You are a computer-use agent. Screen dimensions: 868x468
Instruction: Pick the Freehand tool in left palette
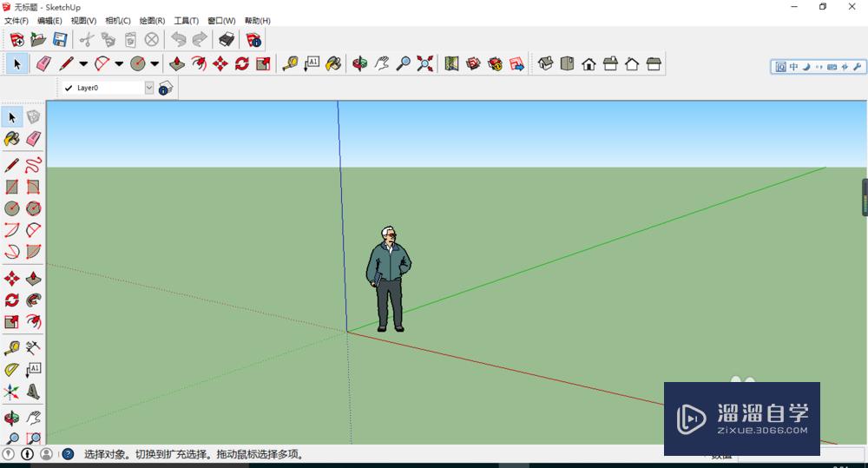pyautogui.click(x=33, y=164)
